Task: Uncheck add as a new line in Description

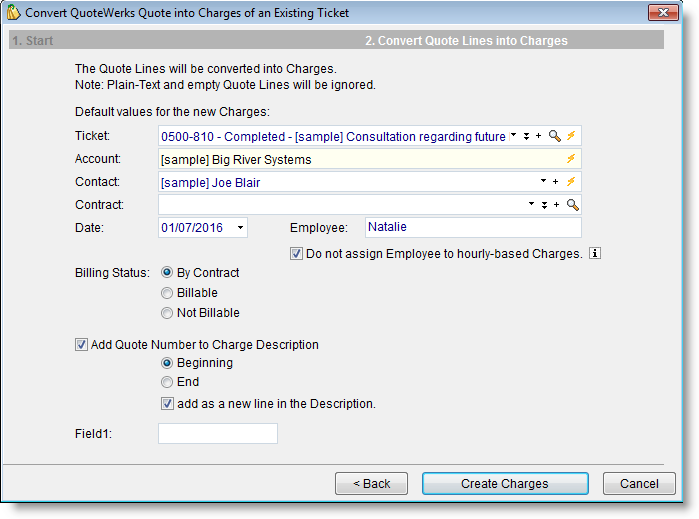Action: pos(167,404)
